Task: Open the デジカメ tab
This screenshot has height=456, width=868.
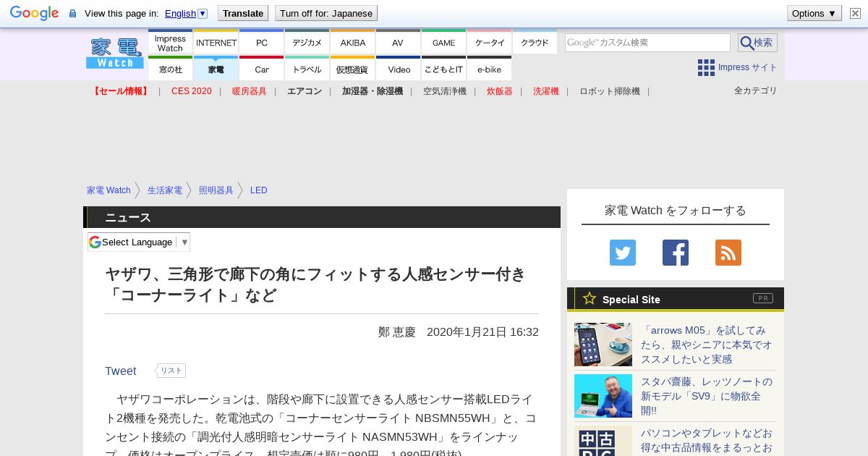Action: 307,42
